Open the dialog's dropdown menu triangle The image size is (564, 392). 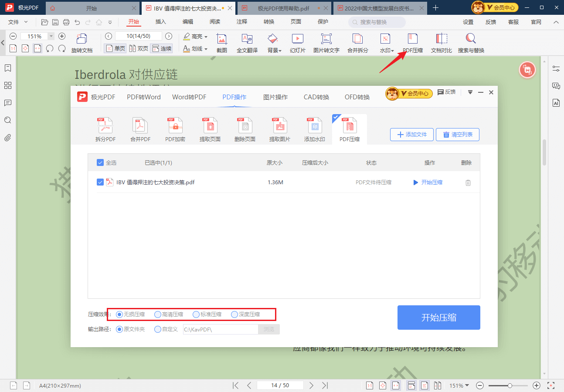(470, 92)
